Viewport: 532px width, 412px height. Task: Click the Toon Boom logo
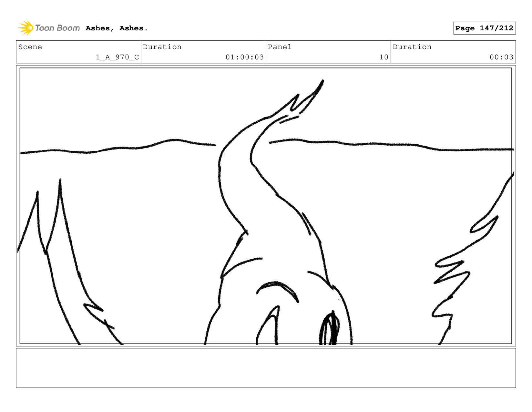[48, 28]
